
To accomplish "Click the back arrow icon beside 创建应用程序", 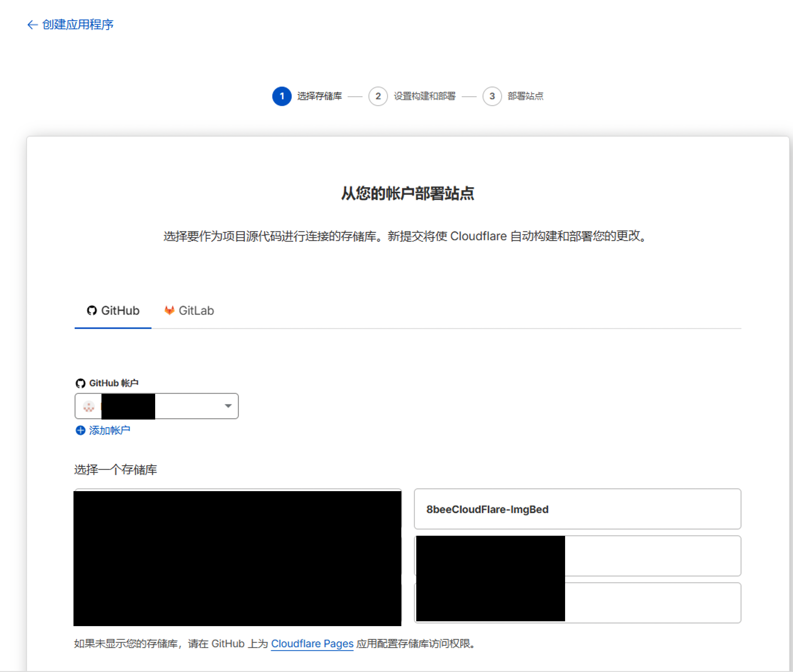I will (32, 24).
